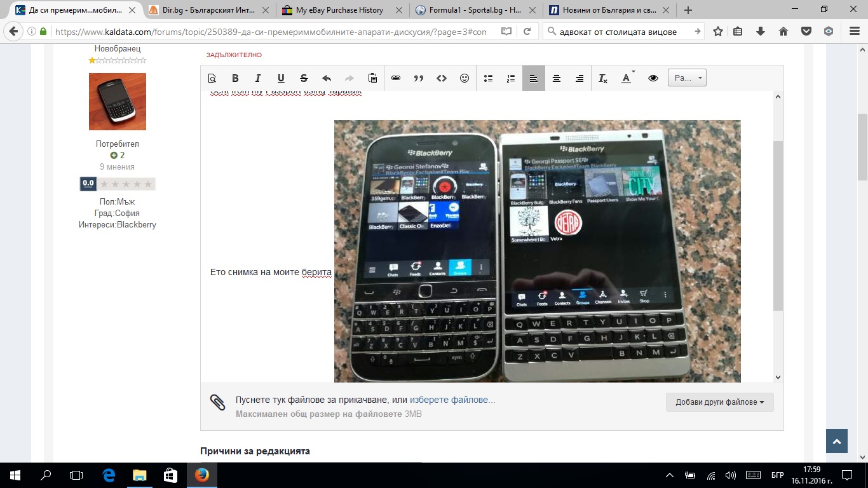Screen dimensions: 868x488
Task: Switch to the Formula1 - Sportal.bg tab
Action: tap(474, 10)
